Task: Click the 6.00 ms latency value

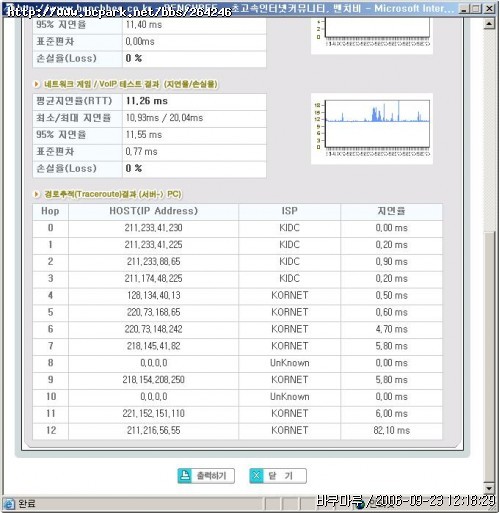Action: pos(391,413)
